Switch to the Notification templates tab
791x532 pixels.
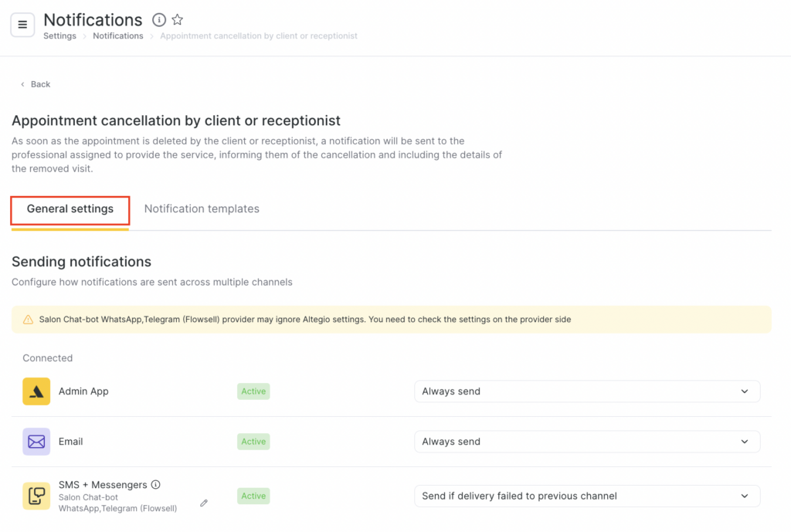pos(202,208)
